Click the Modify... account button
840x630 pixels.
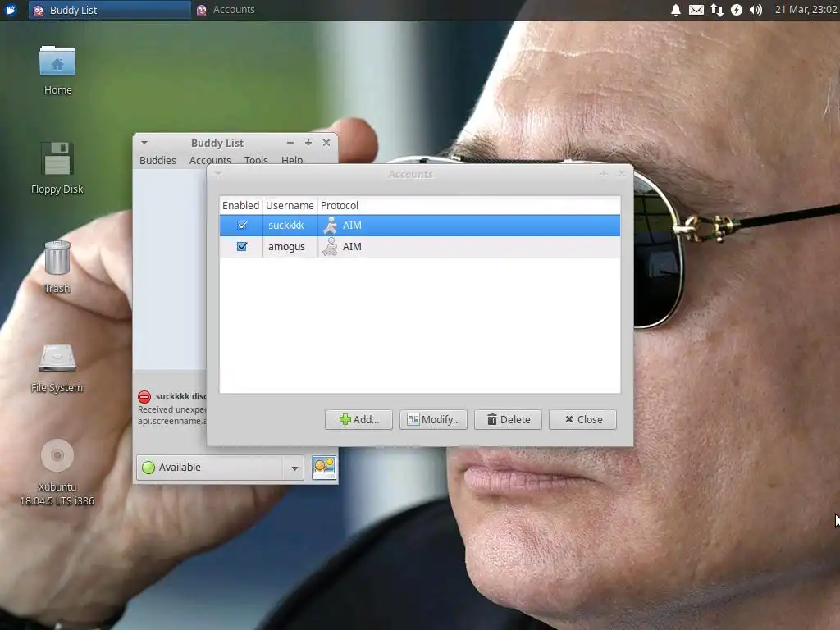(x=433, y=419)
